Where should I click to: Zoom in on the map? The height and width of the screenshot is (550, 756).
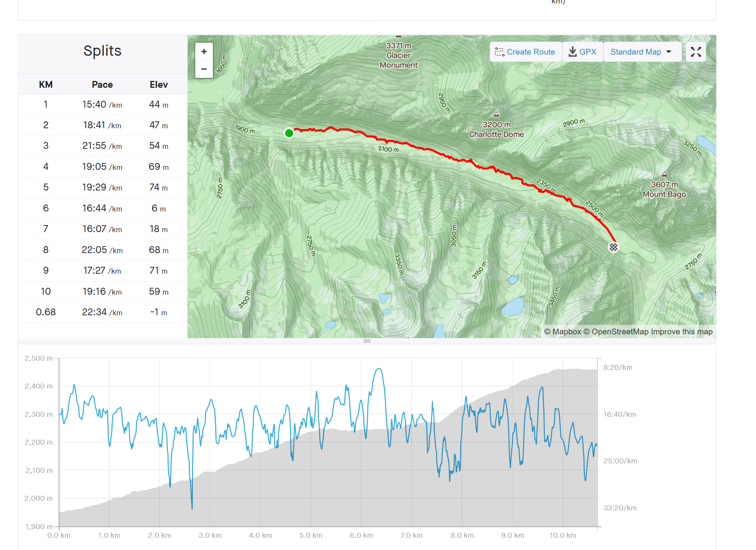204,52
